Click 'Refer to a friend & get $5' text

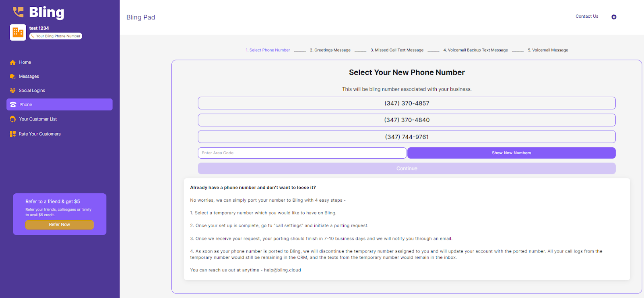[53, 202]
